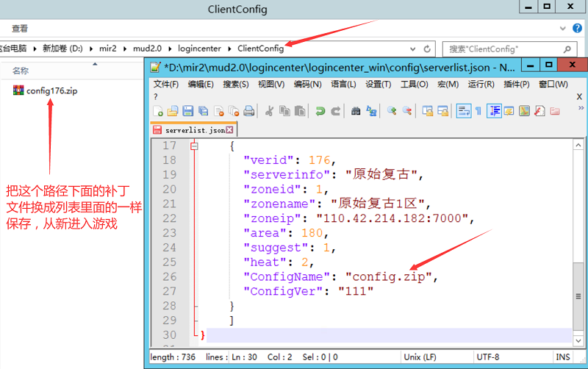The height and width of the screenshot is (369, 588).
Task: Click the Print icon
Action: 249,111
